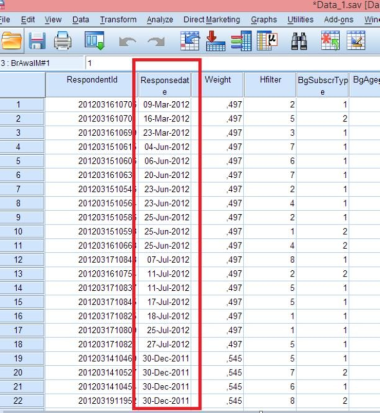Open the Add-ons menu
This screenshot has height=413, width=380.
point(339,20)
